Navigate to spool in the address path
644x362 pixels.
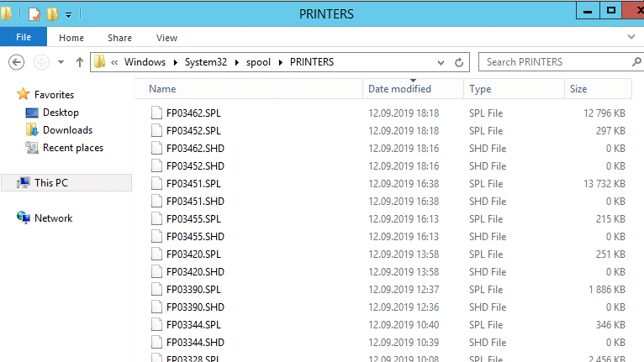(x=258, y=62)
